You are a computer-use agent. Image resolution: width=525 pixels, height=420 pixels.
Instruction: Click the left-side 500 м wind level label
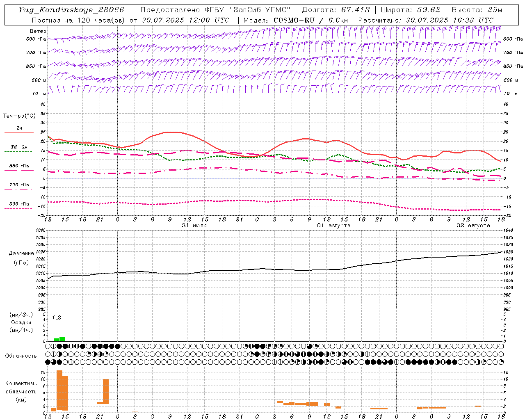click(x=39, y=80)
